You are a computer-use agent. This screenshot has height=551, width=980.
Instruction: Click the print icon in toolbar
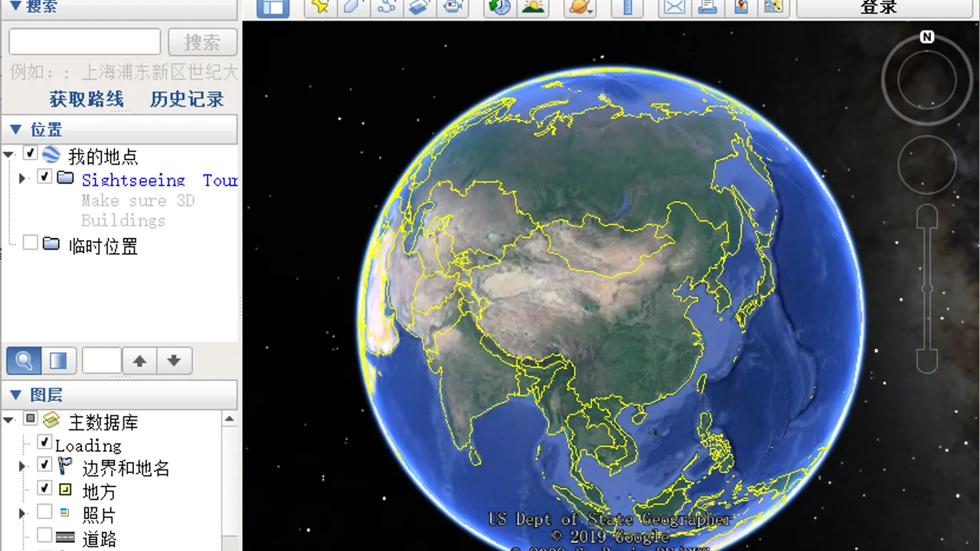pos(707,7)
